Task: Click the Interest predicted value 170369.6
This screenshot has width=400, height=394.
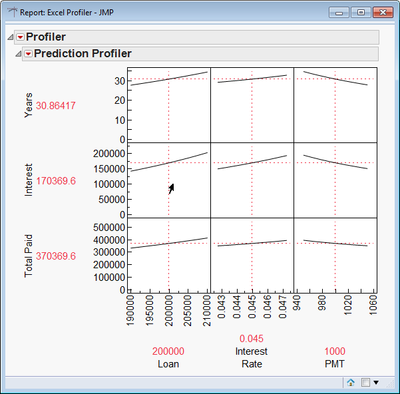Action: pos(56,181)
